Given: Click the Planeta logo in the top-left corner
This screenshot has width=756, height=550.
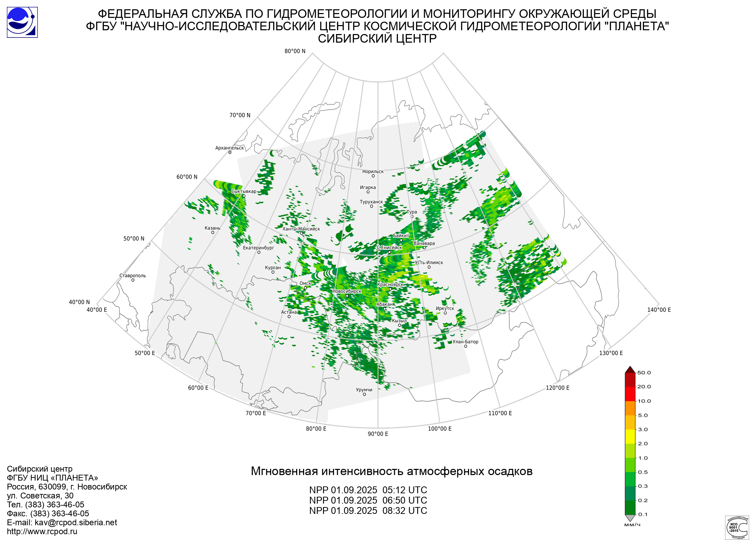Looking at the screenshot, I should point(22,22).
